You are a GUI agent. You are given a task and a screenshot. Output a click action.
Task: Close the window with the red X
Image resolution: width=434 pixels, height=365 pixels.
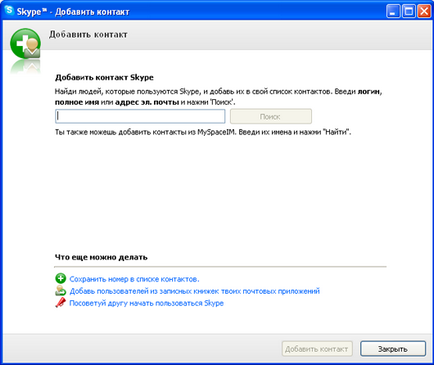tap(424, 11)
